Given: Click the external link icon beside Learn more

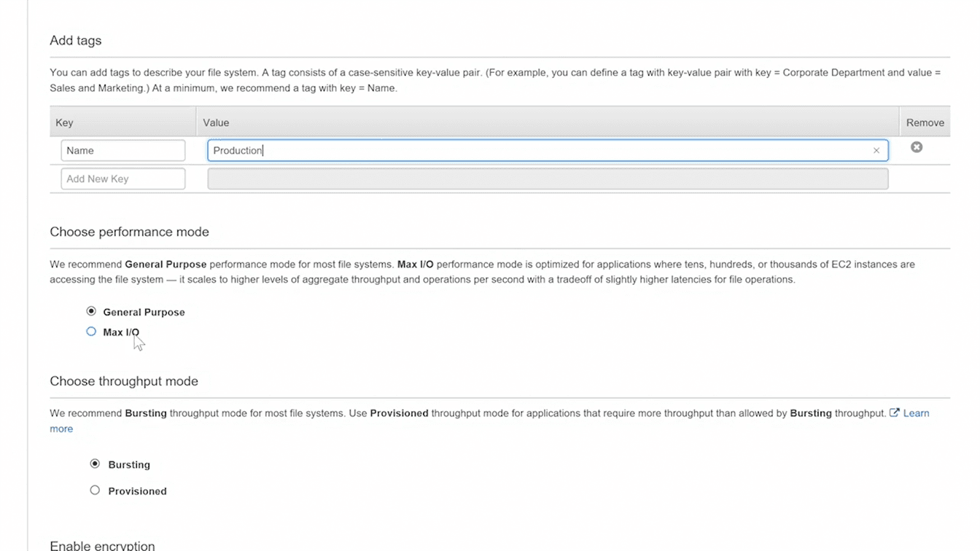Looking at the screenshot, I should point(894,413).
